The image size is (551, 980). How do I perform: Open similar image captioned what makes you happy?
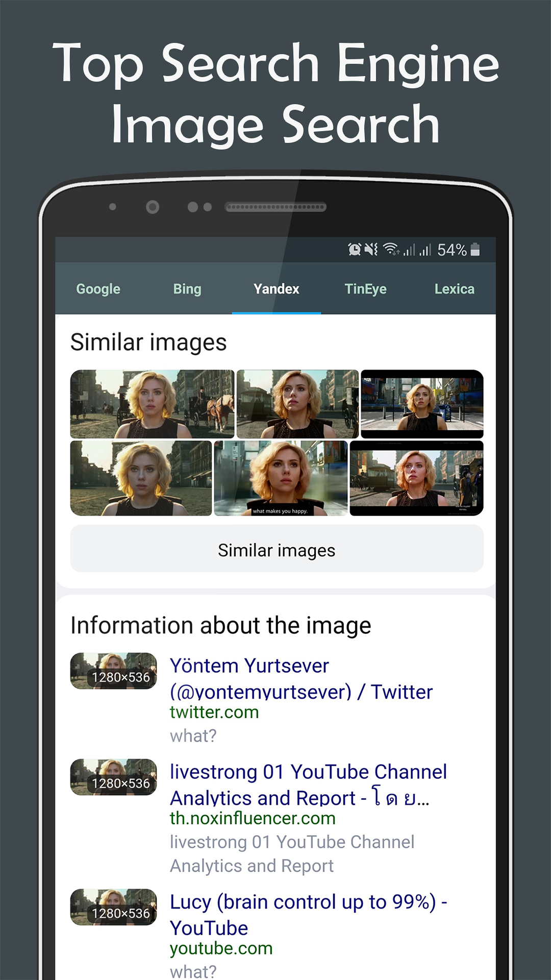tap(281, 478)
